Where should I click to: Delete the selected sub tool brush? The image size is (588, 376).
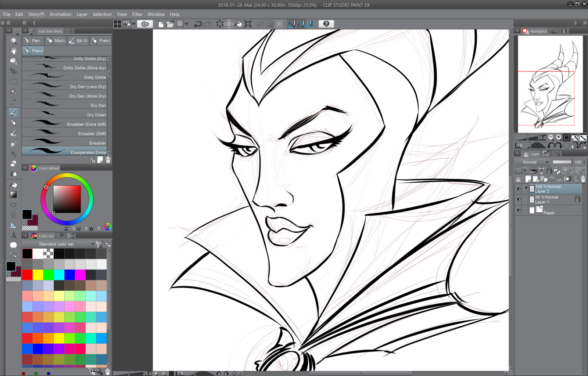pyautogui.click(x=108, y=160)
